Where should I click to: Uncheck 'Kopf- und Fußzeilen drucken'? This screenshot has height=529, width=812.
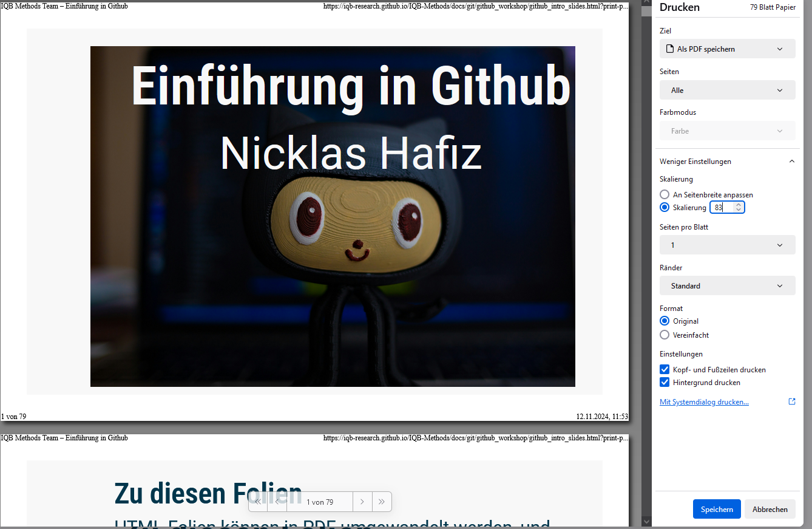(665, 369)
